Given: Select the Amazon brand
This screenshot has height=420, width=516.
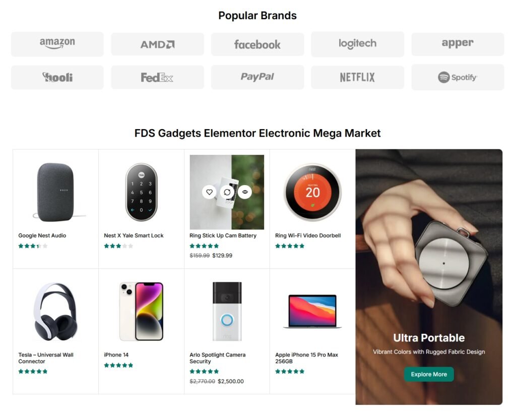Looking at the screenshot, I should coord(57,44).
